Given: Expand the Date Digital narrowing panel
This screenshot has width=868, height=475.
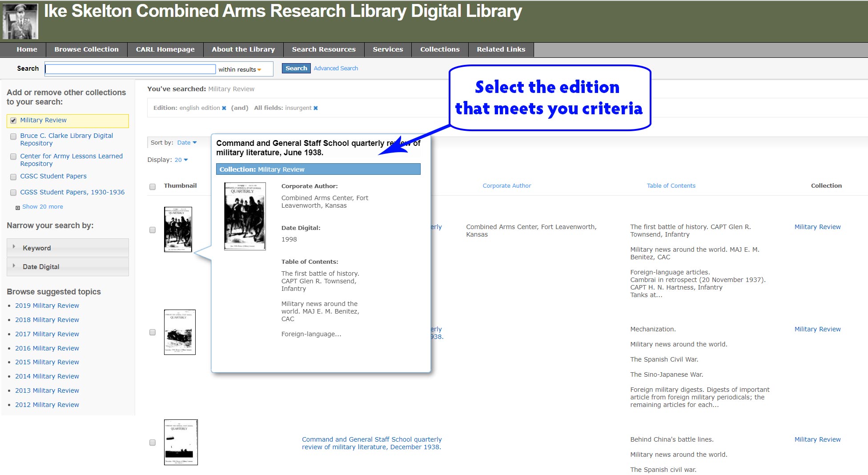Looking at the screenshot, I should [x=68, y=266].
